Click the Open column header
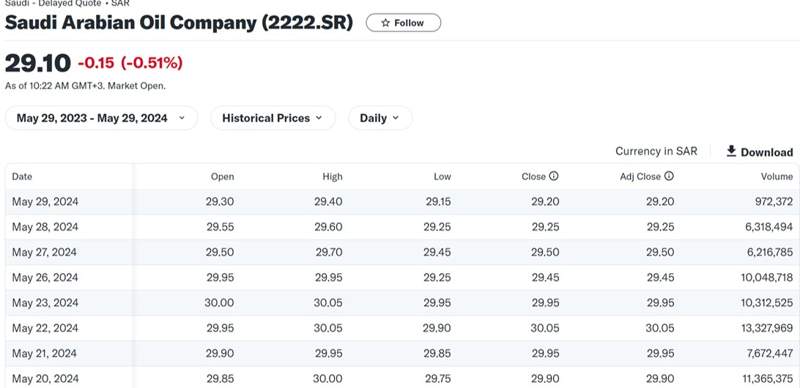800x388 pixels. pos(222,177)
